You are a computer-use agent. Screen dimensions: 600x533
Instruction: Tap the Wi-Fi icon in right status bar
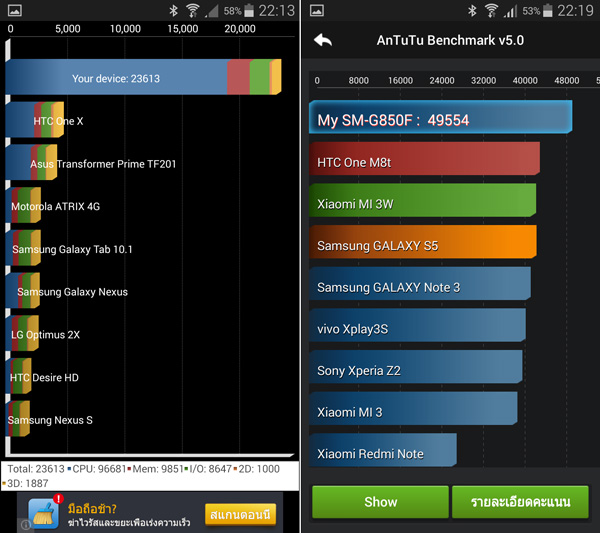pos(491,11)
